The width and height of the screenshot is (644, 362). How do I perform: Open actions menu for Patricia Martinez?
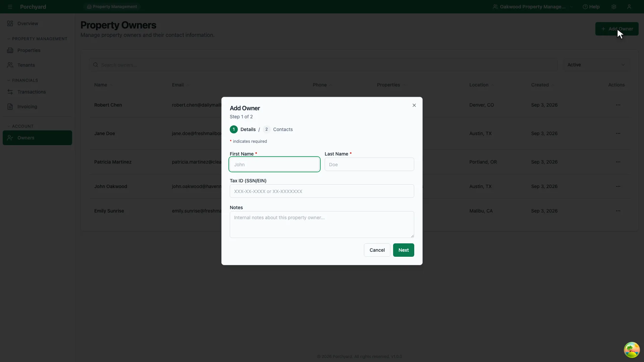(x=618, y=162)
